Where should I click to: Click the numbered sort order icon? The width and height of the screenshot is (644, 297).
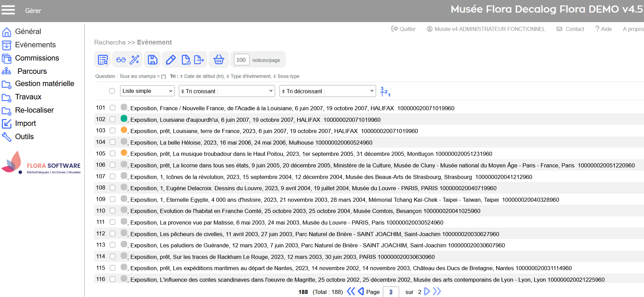point(385,92)
